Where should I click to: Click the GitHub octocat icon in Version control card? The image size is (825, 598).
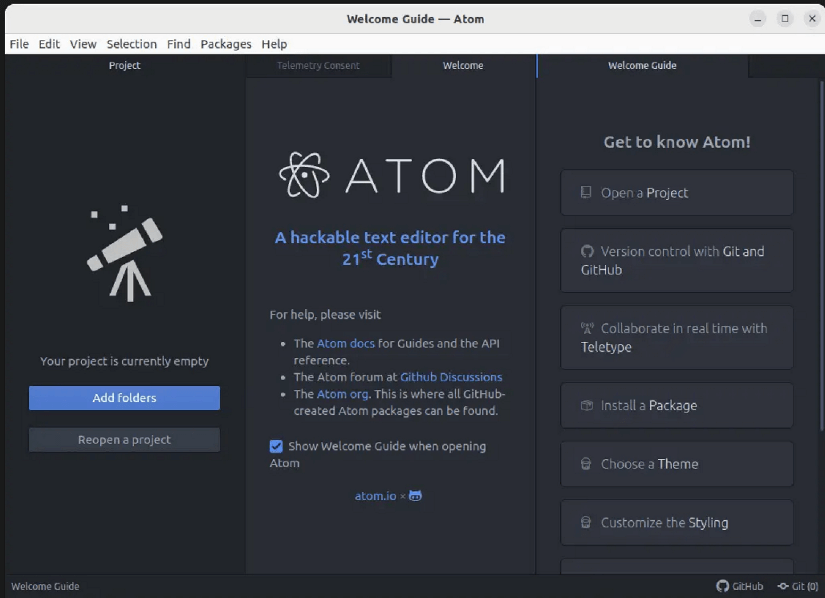(x=587, y=251)
